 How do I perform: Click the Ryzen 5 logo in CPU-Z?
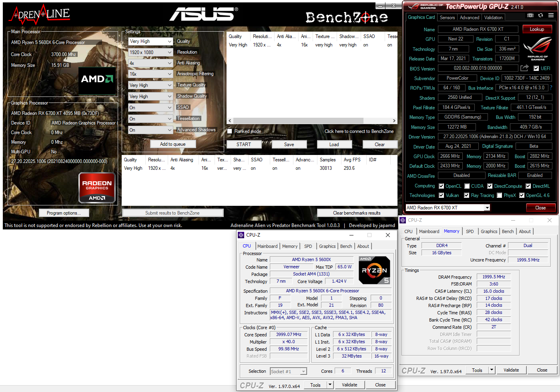[374, 270]
